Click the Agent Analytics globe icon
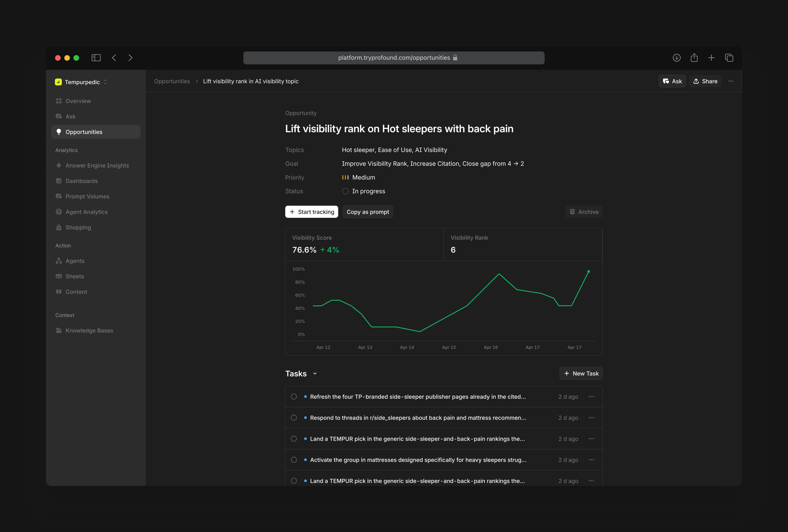Viewport: 788px width, 532px height. click(x=59, y=212)
